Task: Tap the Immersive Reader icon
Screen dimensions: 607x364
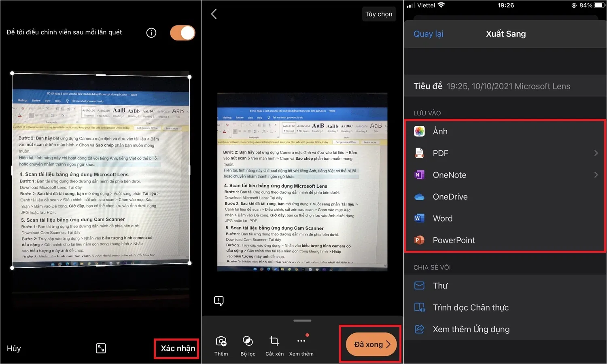Action: pos(420,307)
